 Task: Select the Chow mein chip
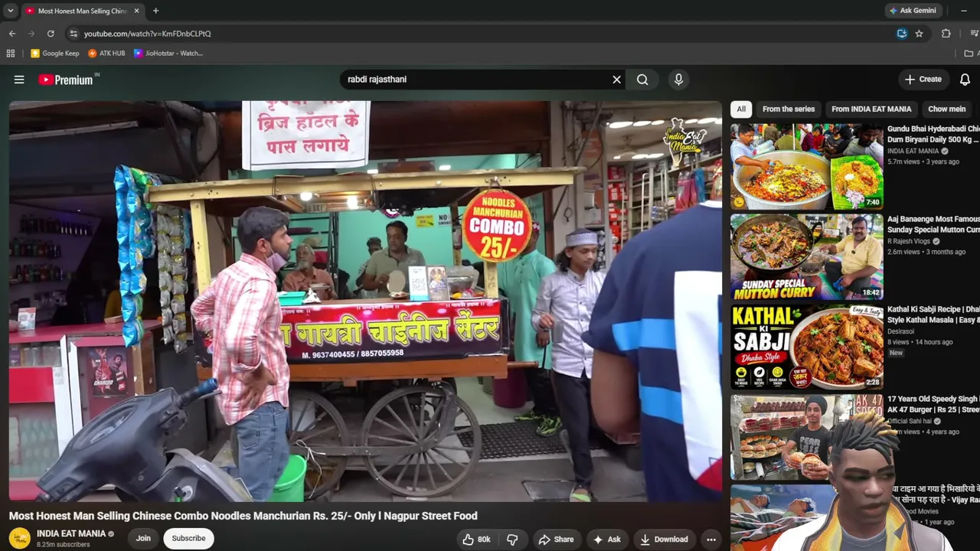(x=947, y=109)
